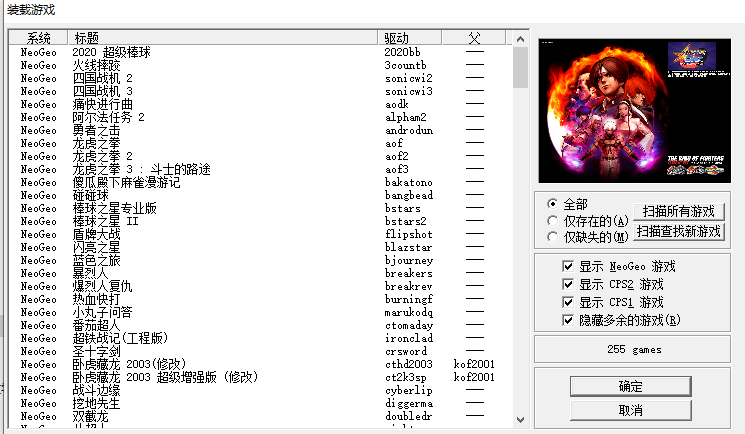Click the 扫描查找新游戏 button
The width and height of the screenshot is (745, 434).
678,231
